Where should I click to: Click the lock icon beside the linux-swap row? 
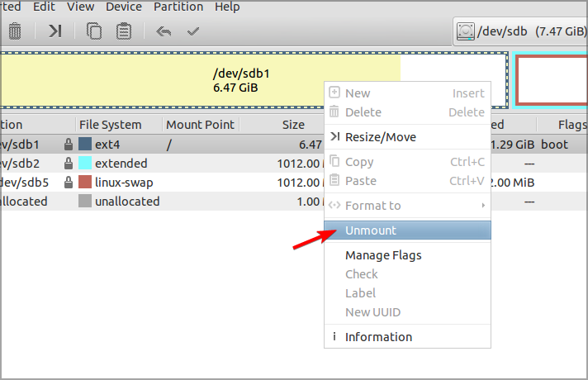[69, 182]
